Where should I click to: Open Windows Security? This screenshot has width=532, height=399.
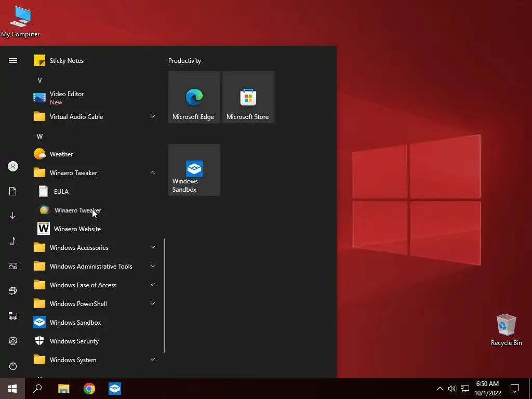pos(95,341)
